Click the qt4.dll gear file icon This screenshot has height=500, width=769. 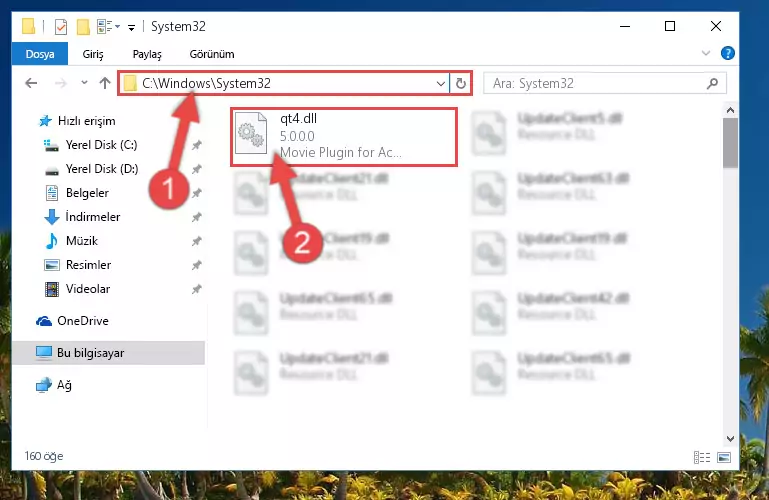(251, 133)
